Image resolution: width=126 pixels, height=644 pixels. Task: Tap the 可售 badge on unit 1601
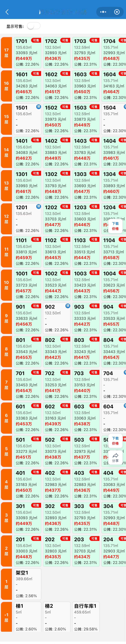click(x=36, y=73)
